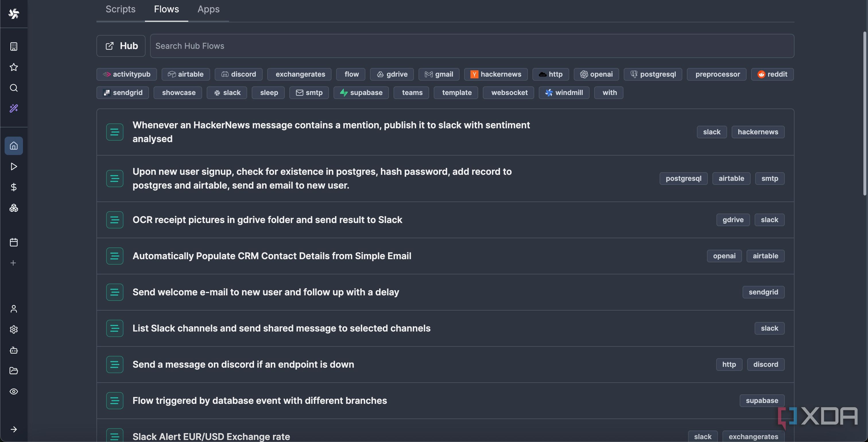Filter by preprocessor tag

click(x=717, y=74)
